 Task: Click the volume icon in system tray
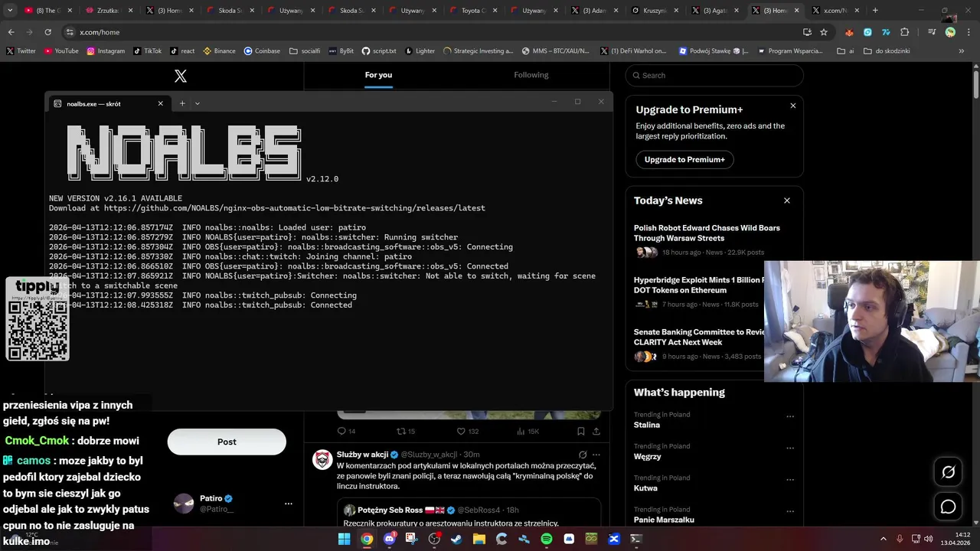click(930, 539)
